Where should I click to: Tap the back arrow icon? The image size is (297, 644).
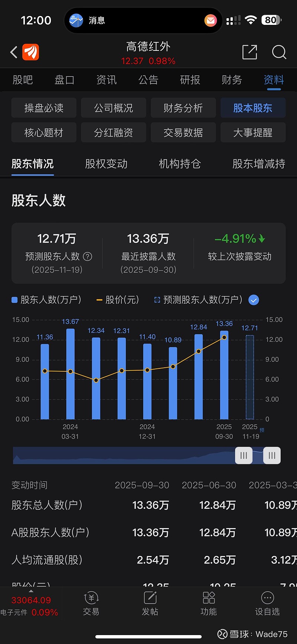[14, 52]
